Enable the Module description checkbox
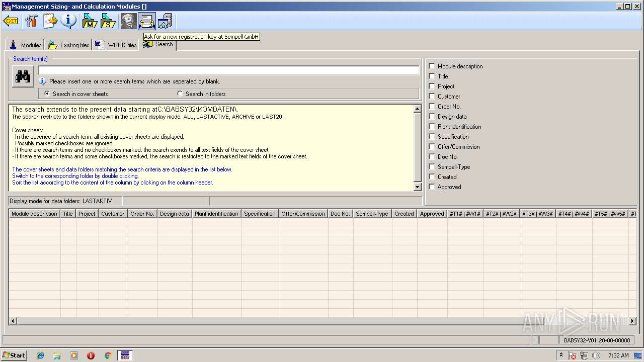 [432, 66]
